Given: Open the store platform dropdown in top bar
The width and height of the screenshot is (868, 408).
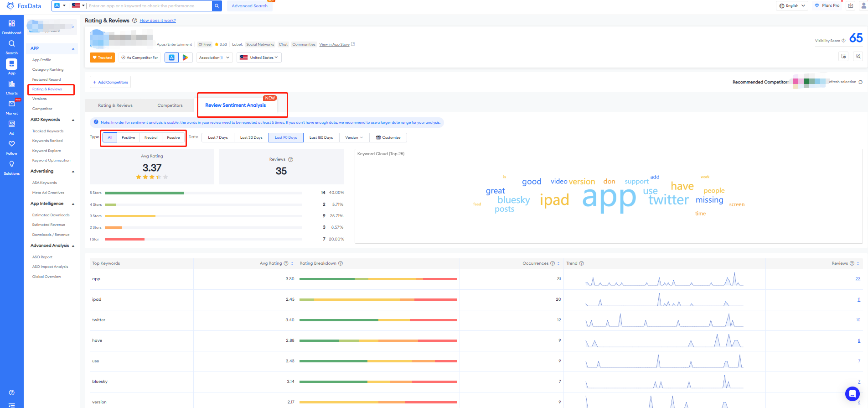Looking at the screenshot, I should 60,6.
